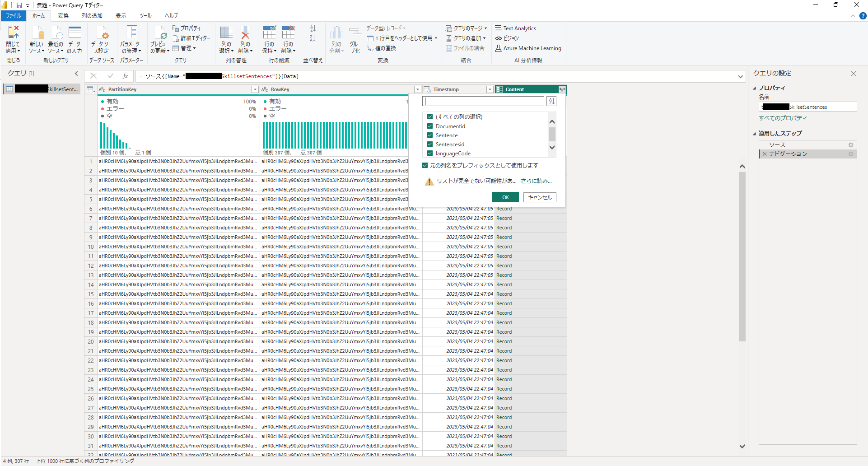Open the PartitionKey column filter dropdown
This screenshot has width=868, height=466.
255,89
